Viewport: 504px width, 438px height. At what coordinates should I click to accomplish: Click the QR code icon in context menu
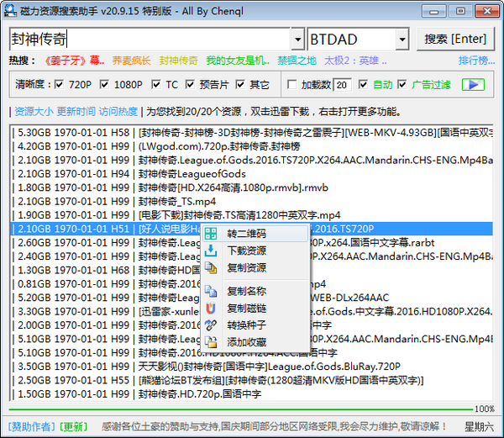click(x=211, y=234)
